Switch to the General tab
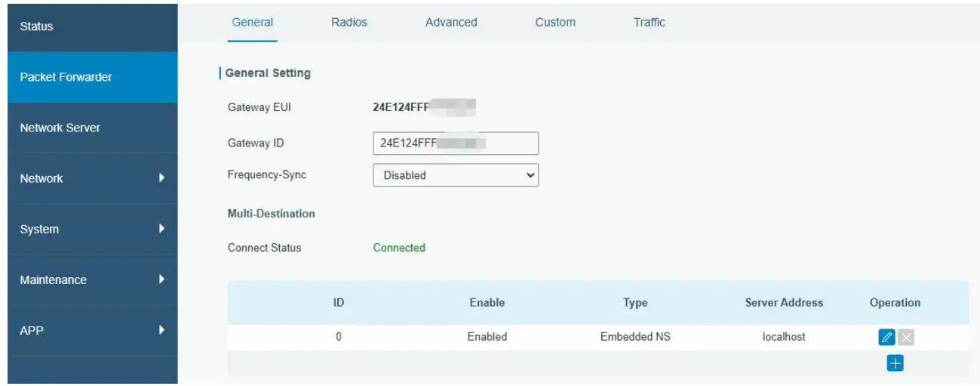 pos(253,23)
